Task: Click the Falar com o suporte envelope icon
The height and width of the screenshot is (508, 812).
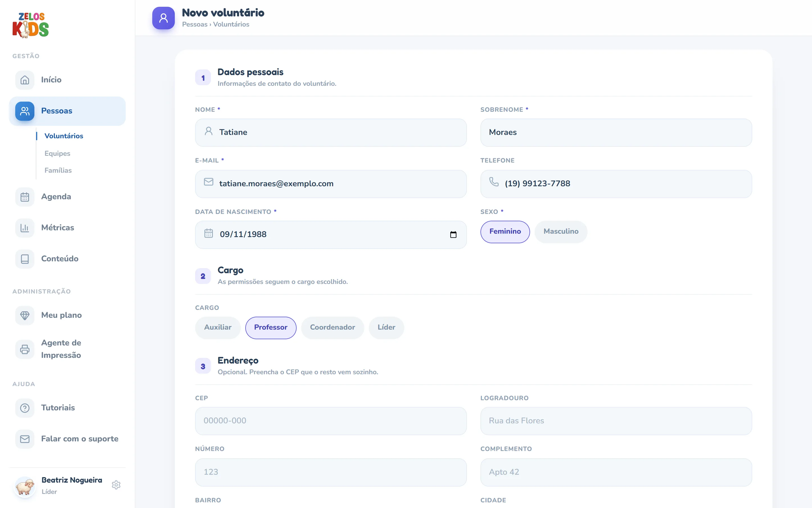Action: [x=25, y=439]
